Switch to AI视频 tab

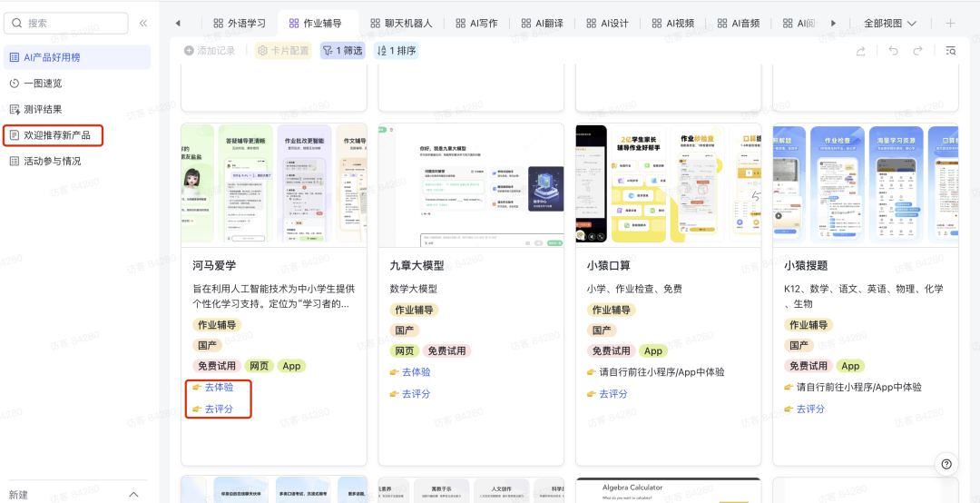coord(673,23)
